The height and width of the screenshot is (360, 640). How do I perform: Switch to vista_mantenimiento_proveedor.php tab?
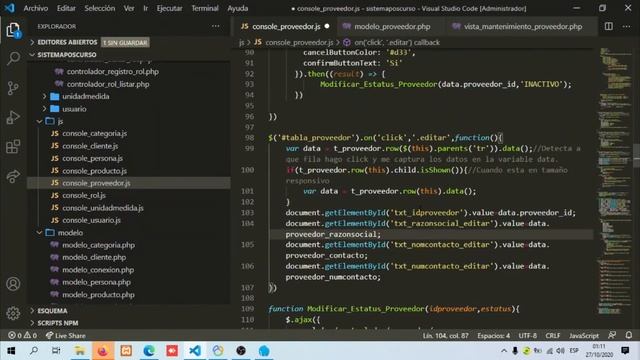[x=523, y=27]
